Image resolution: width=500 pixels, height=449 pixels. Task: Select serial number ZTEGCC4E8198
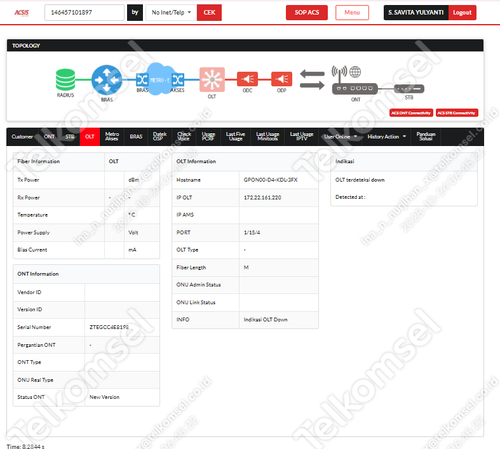pos(109,327)
